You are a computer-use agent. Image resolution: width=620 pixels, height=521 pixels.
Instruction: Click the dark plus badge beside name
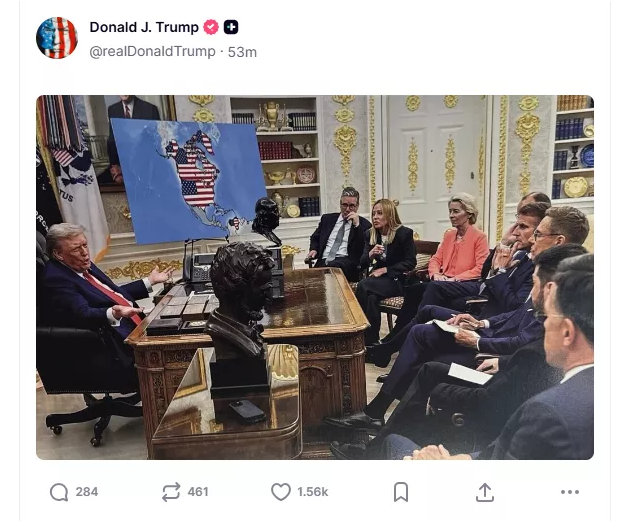[231, 27]
